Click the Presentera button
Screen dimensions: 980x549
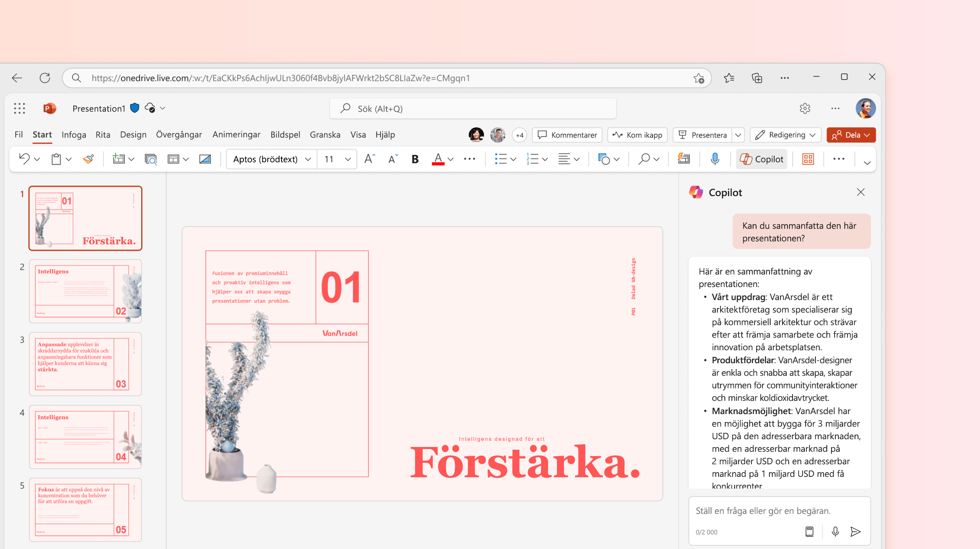(702, 135)
